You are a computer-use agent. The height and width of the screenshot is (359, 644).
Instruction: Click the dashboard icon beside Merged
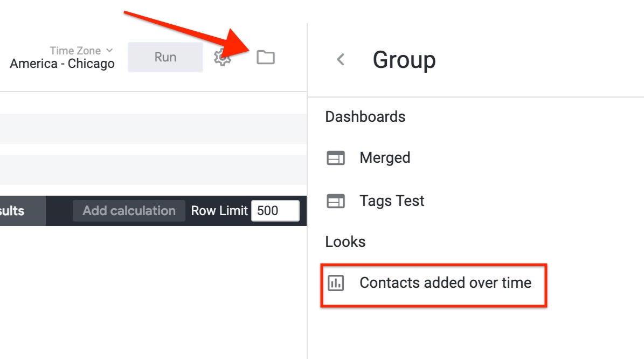pos(335,158)
